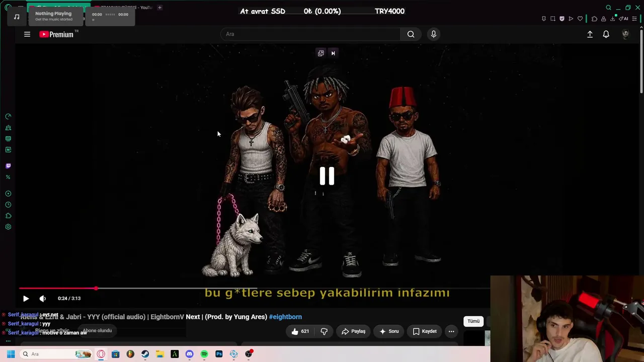Skip to the next video

(x=333, y=53)
